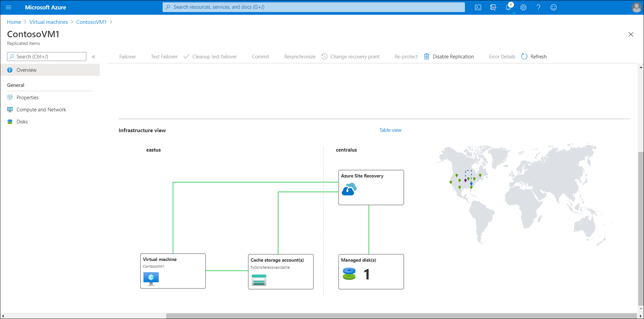Click the Commit command
This screenshot has height=319, width=644.
(261, 57)
